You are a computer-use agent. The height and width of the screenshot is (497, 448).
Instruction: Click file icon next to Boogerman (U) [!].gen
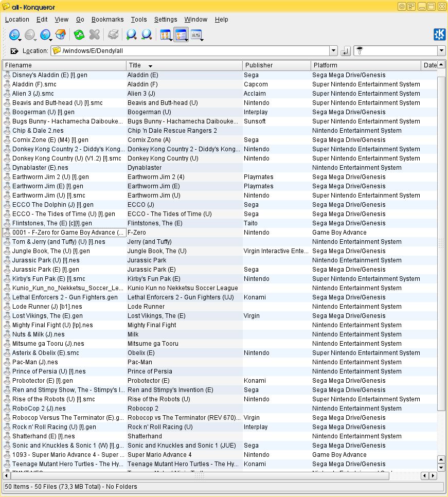coord(7,112)
